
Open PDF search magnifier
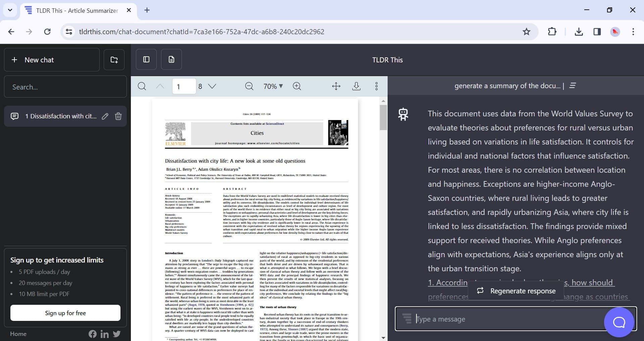[142, 86]
